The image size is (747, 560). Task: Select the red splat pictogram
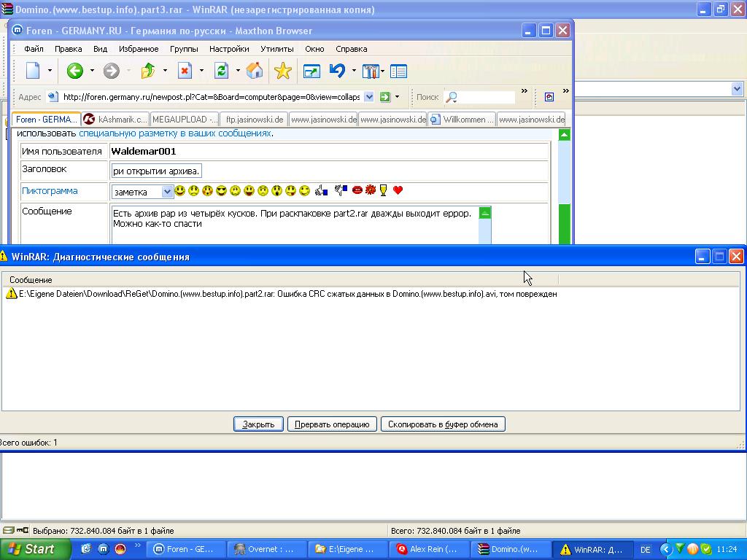(x=370, y=190)
